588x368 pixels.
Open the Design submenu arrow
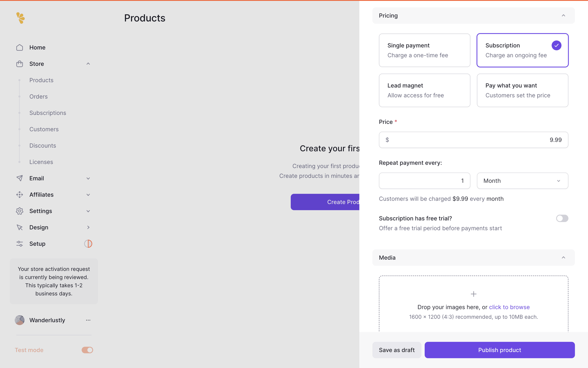click(88, 227)
